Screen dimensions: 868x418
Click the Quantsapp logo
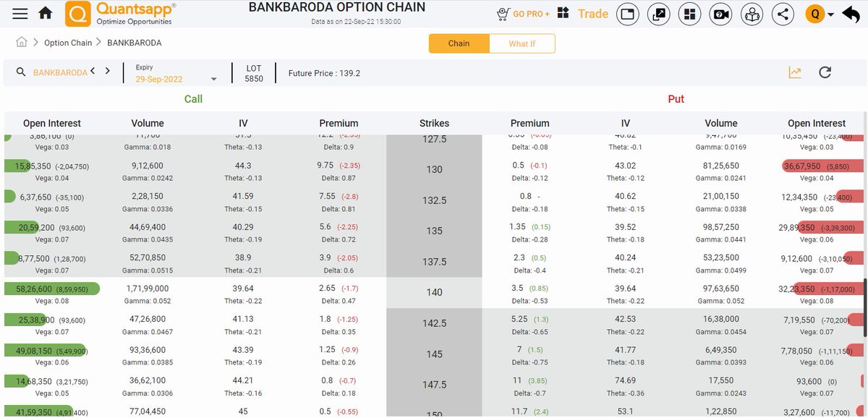121,14
